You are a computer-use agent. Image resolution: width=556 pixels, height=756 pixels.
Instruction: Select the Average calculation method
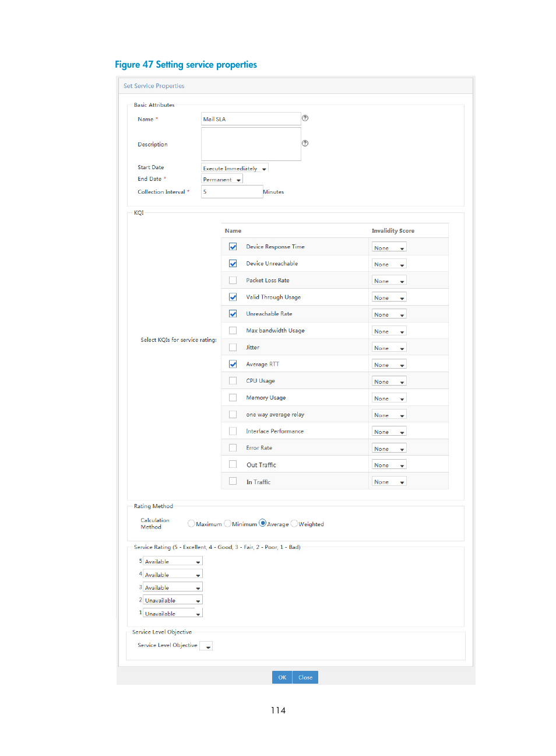262,523
